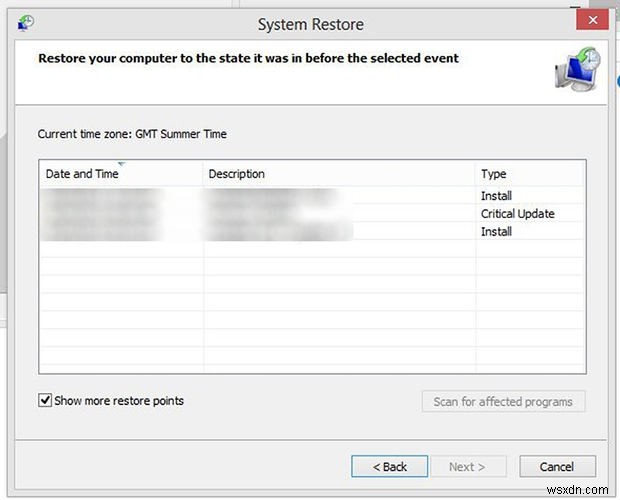The width and height of the screenshot is (620, 500).
Task: Sort by the Description column header
Action: (x=339, y=174)
